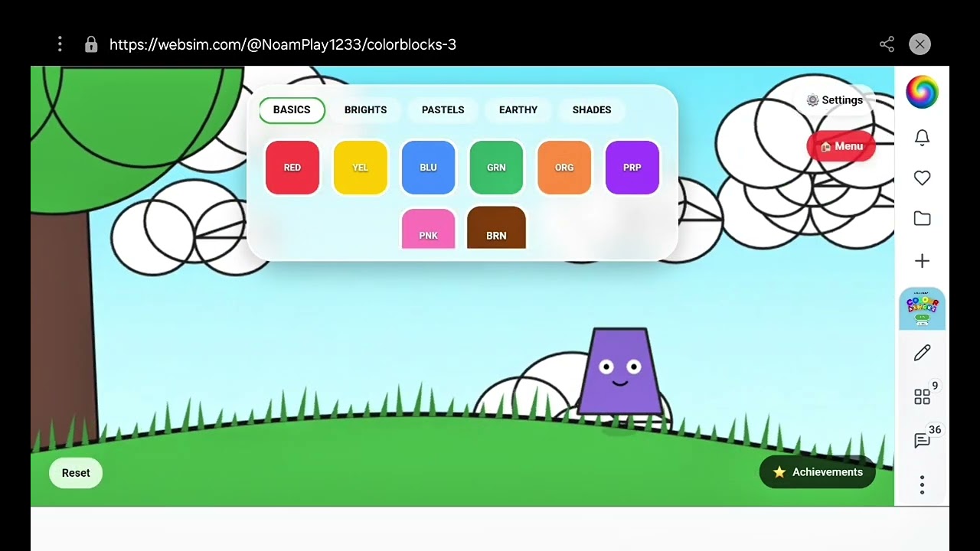Viewport: 980px width, 551px height.
Task: Click the star icon on Achievements
Action: (x=779, y=472)
